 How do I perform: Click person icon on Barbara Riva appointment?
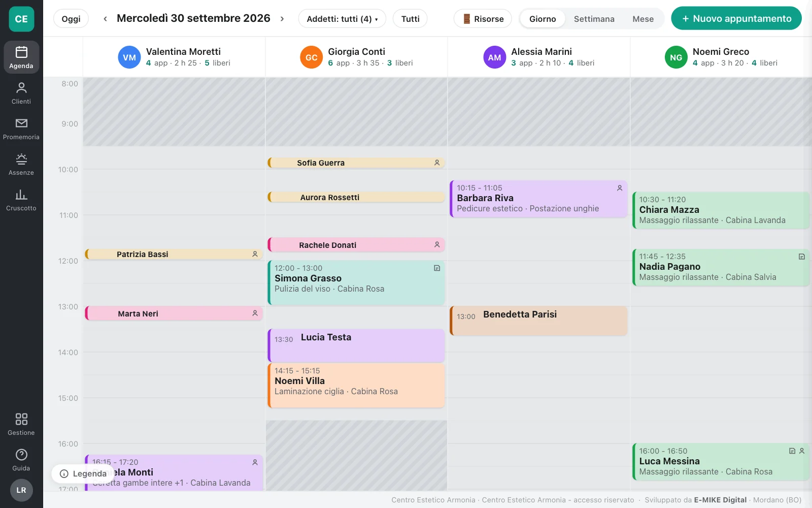[620, 188]
